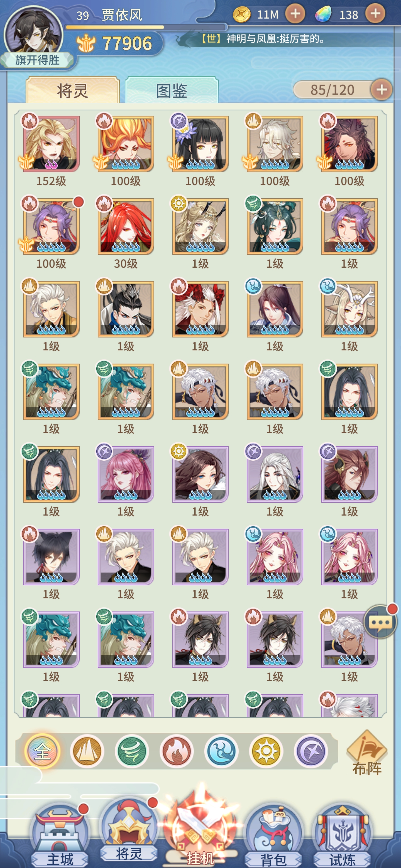Switch to the 将灵 tab
Image resolution: width=401 pixels, height=868 pixels.
point(72,90)
